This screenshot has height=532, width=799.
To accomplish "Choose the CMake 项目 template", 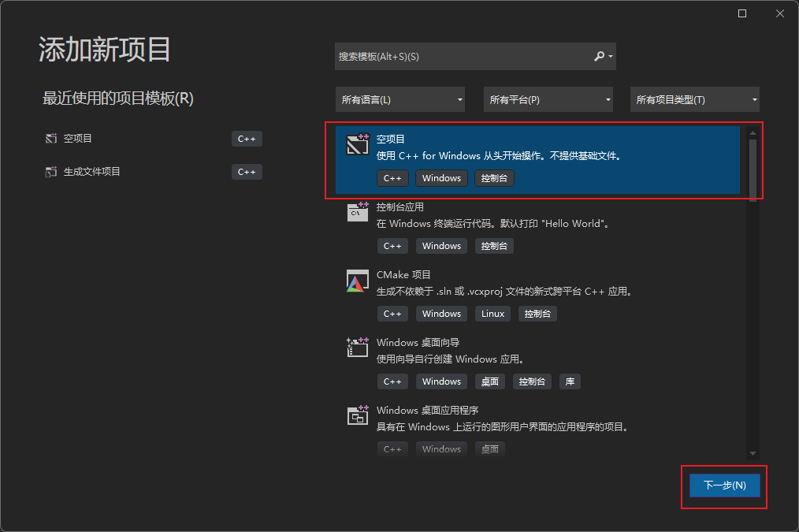I will (x=404, y=275).
